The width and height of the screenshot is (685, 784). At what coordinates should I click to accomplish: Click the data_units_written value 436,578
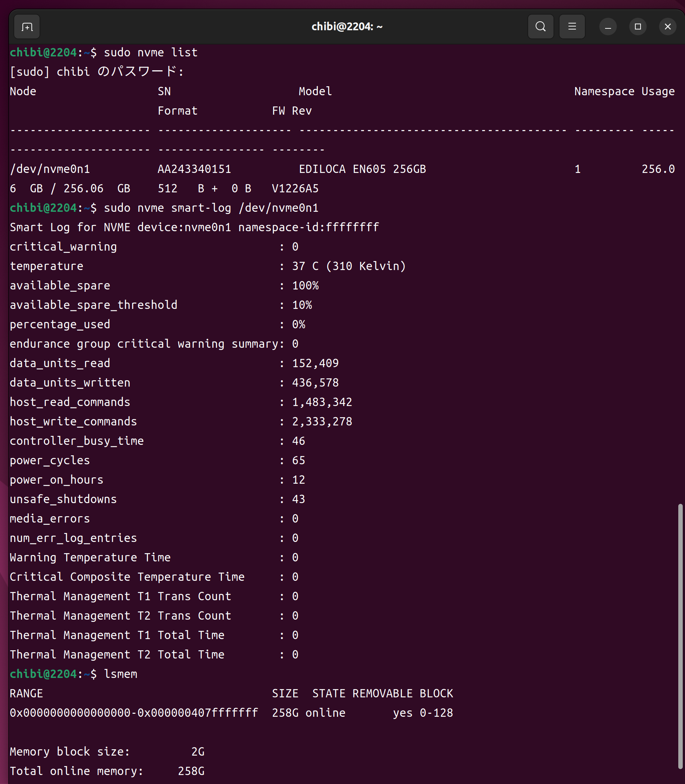point(315,383)
